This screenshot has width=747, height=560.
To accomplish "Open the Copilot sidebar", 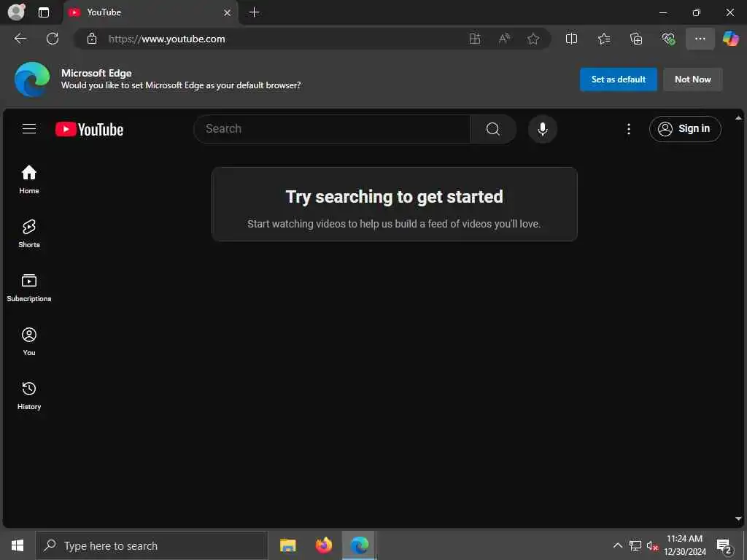I will coord(731,39).
